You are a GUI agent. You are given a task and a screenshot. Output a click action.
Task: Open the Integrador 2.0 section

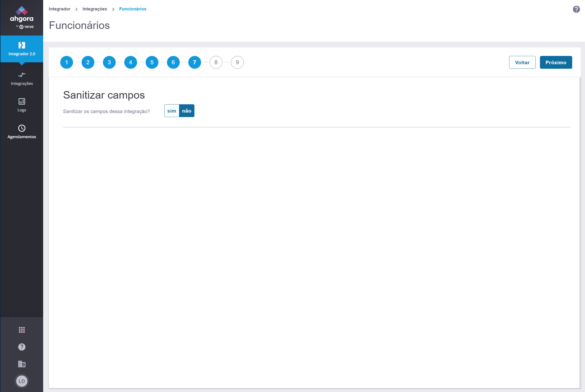tap(22, 49)
